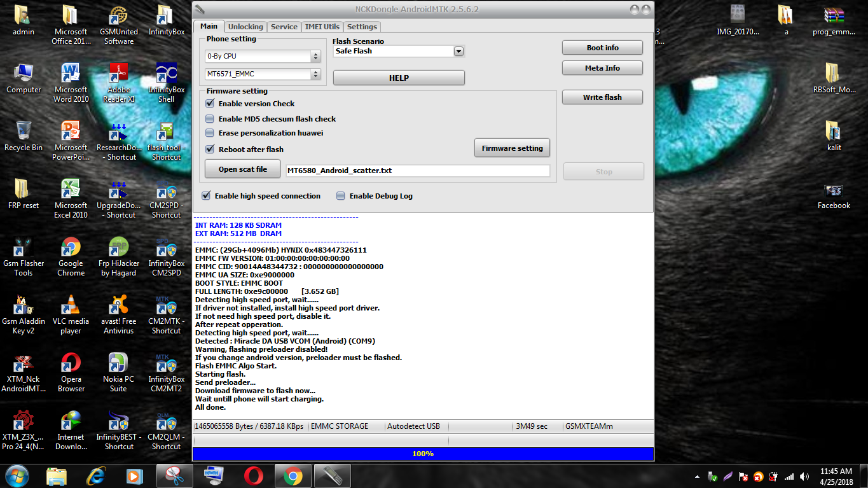
Task: Enable MD5 checksum flash check
Action: pos(210,118)
